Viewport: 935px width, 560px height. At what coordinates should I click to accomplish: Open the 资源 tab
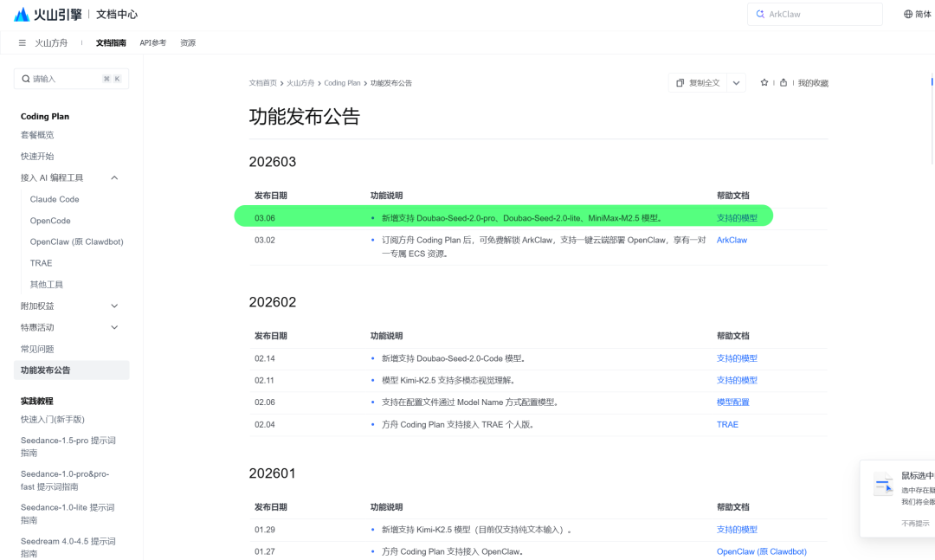point(188,42)
